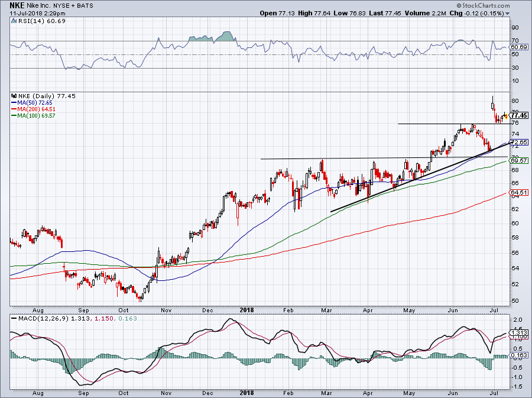Click the Low 76.83 value
Viewport: 532px width, 398px height.
pyautogui.click(x=349, y=13)
